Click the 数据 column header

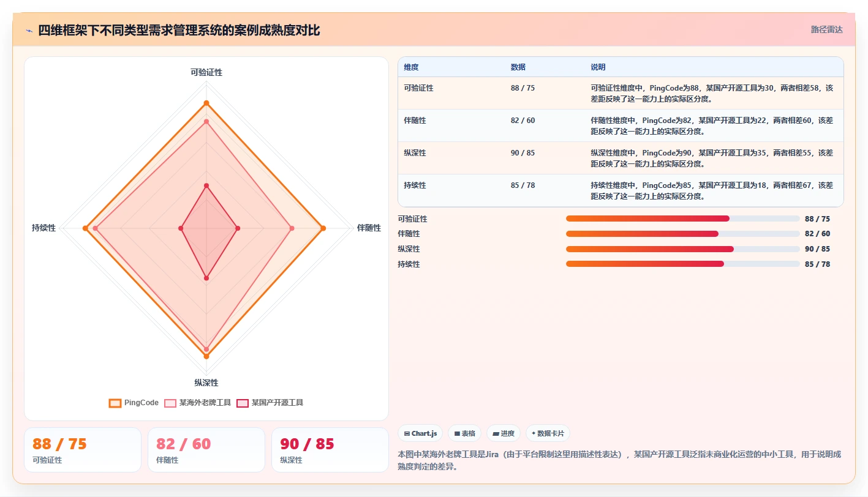click(x=518, y=67)
